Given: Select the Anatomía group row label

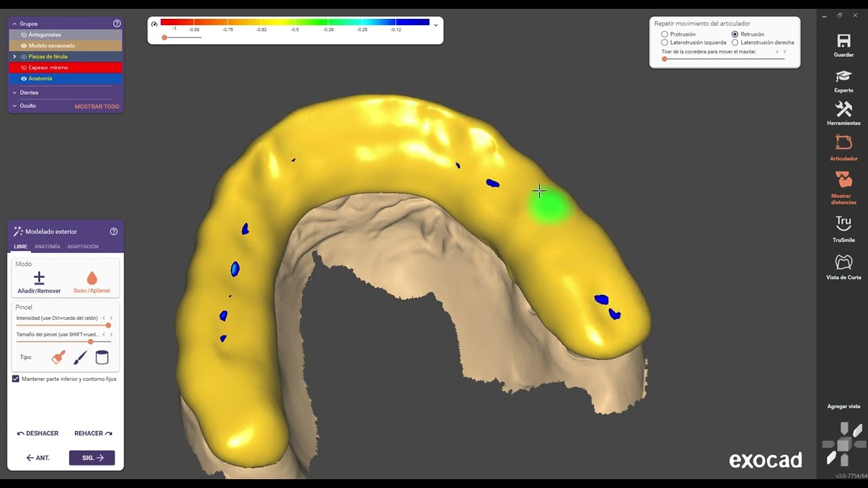Looking at the screenshot, I should 40,79.
